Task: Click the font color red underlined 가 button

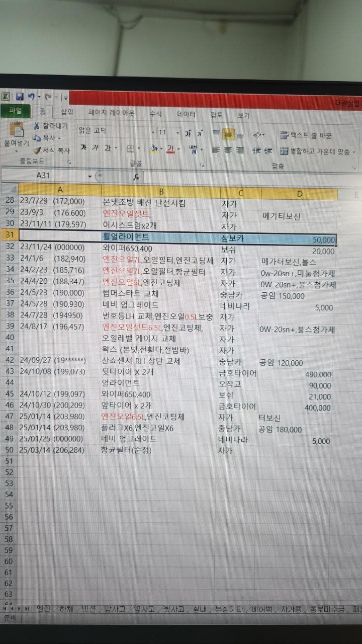Action: click(x=170, y=149)
